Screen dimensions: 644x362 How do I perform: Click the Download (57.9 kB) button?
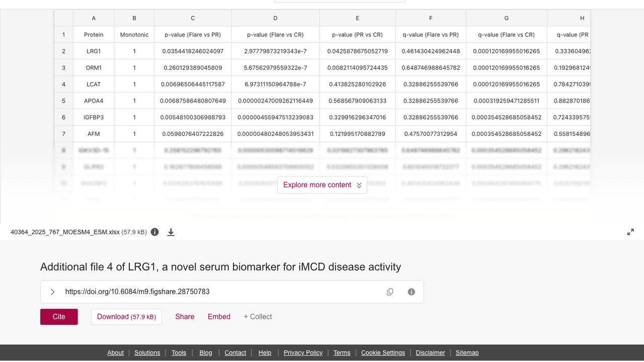(126, 317)
